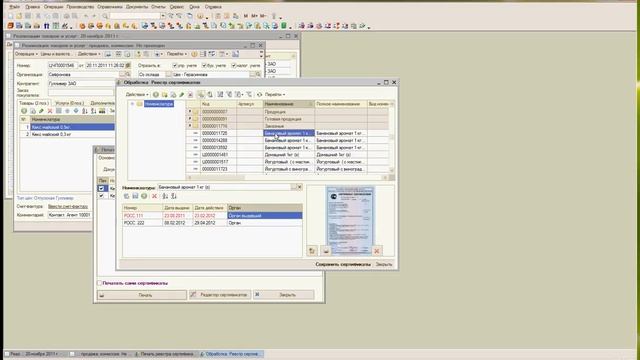Enable Печатать сами сертификаты checkbox
Viewport: 640px width, 360px height.
pyautogui.click(x=99, y=283)
